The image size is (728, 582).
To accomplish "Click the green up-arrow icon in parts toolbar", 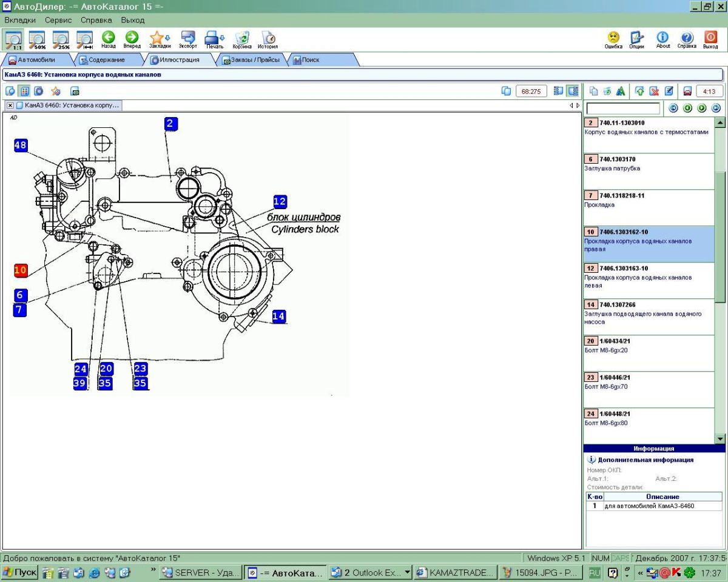I will (x=639, y=91).
